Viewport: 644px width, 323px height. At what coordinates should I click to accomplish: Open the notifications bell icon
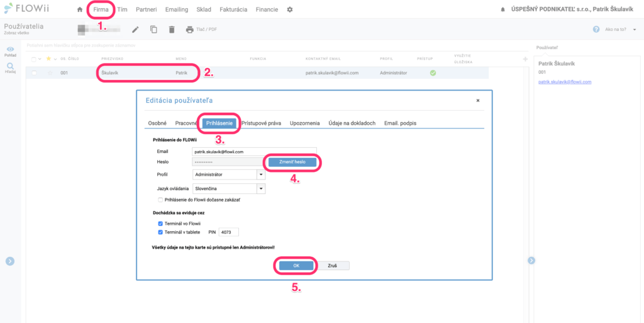(502, 10)
